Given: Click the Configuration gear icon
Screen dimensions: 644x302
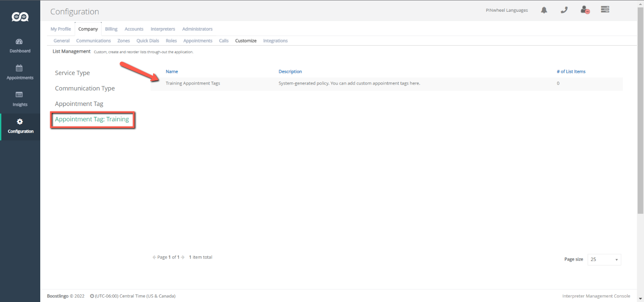Looking at the screenshot, I should [x=20, y=122].
